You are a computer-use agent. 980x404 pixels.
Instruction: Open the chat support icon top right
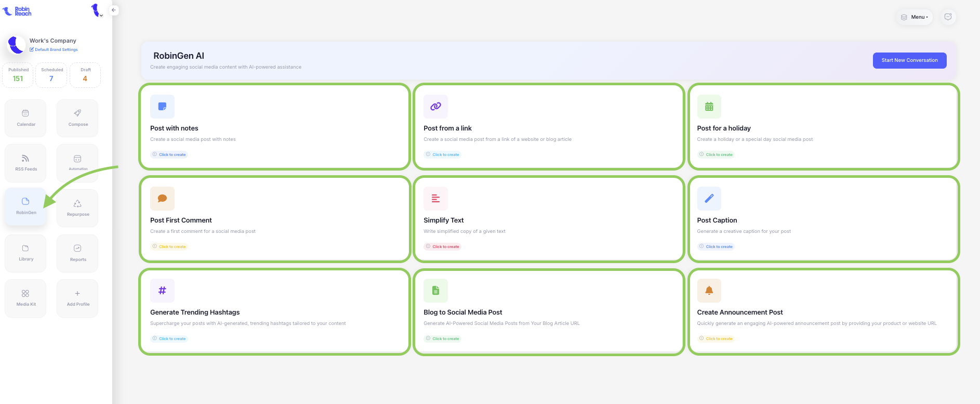[948, 17]
